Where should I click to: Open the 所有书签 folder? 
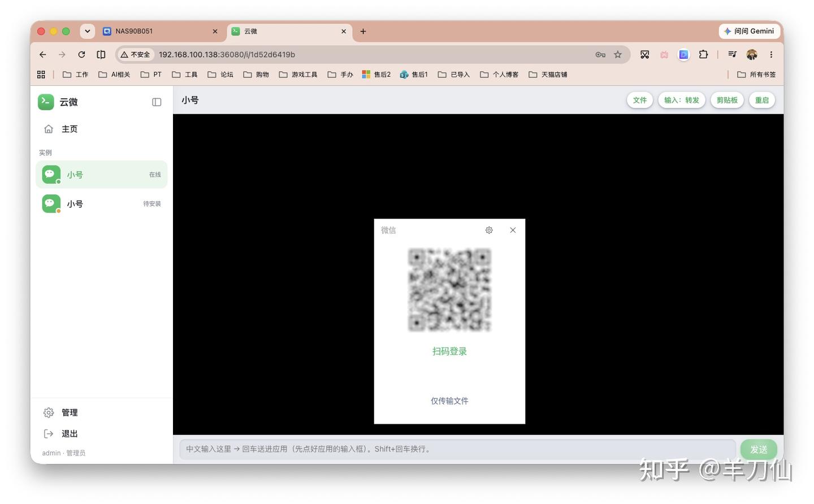(756, 75)
